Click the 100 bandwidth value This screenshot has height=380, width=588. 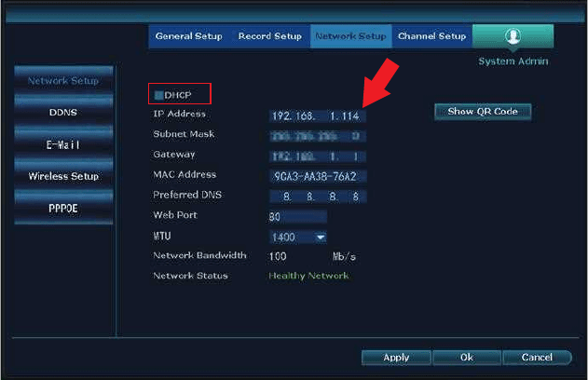pos(278,256)
